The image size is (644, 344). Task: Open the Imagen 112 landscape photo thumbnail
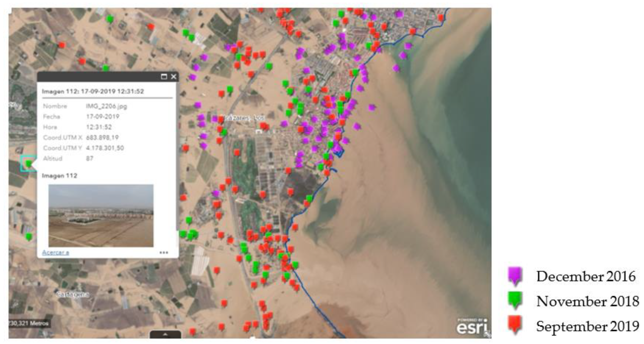pos(101,216)
